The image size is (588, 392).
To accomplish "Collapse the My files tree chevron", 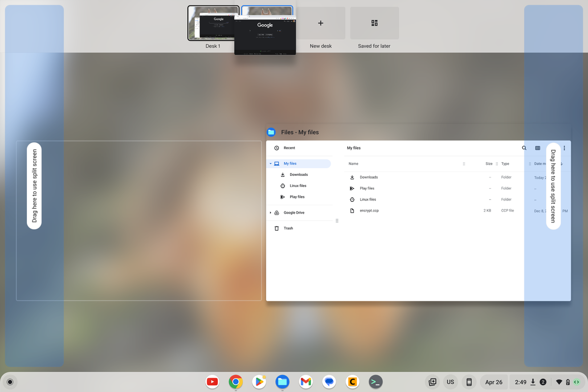I will pyautogui.click(x=270, y=163).
